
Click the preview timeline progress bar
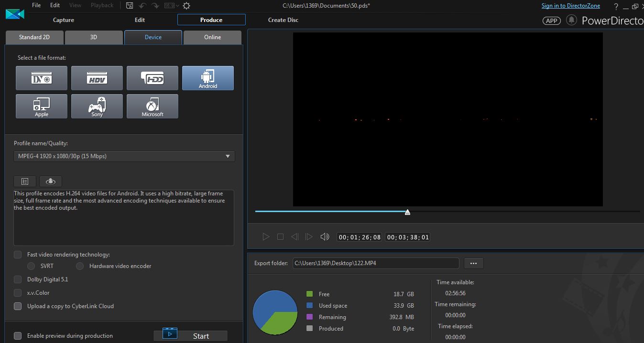[x=448, y=211]
